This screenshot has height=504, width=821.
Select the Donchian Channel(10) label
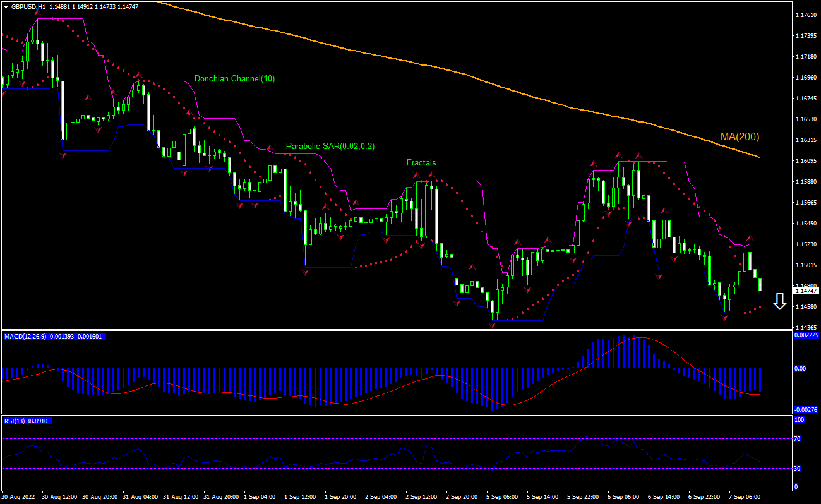coord(234,79)
